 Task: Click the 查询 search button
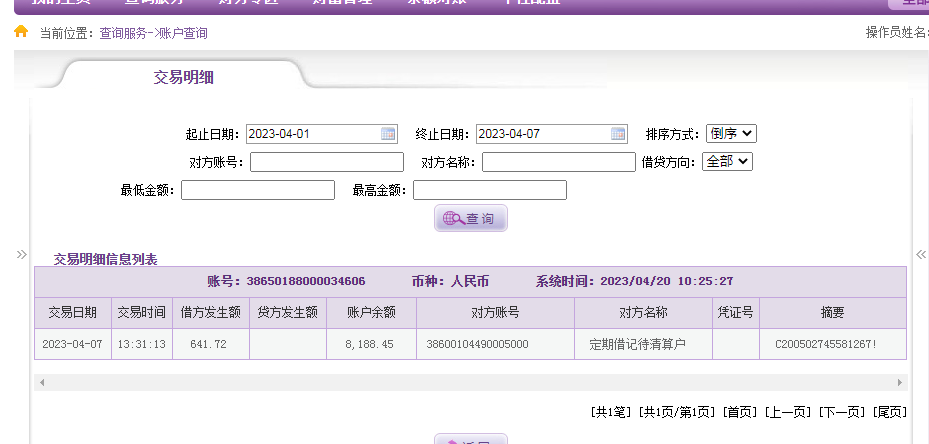pyautogui.click(x=471, y=218)
